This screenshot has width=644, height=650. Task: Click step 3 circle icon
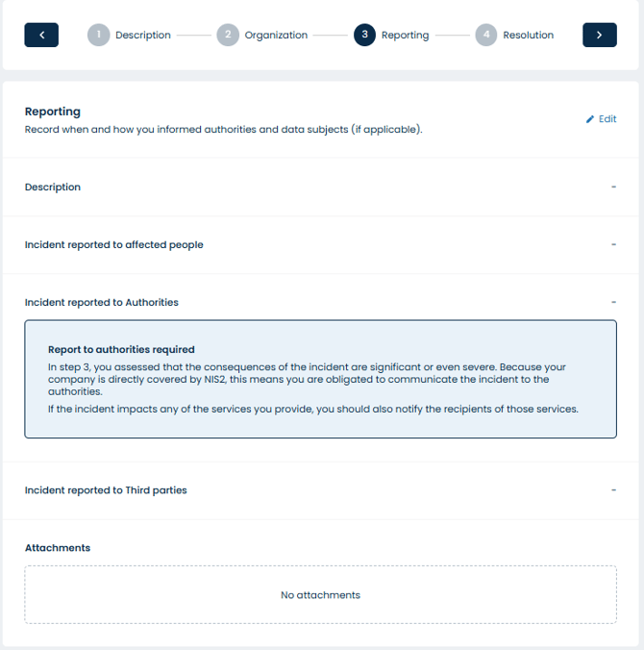coord(364,35)
